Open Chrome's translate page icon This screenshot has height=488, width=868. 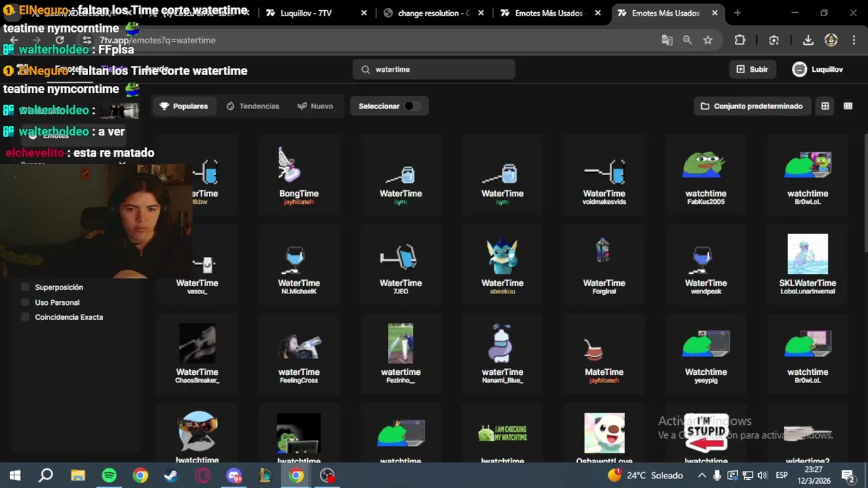(x=667, y=40)
